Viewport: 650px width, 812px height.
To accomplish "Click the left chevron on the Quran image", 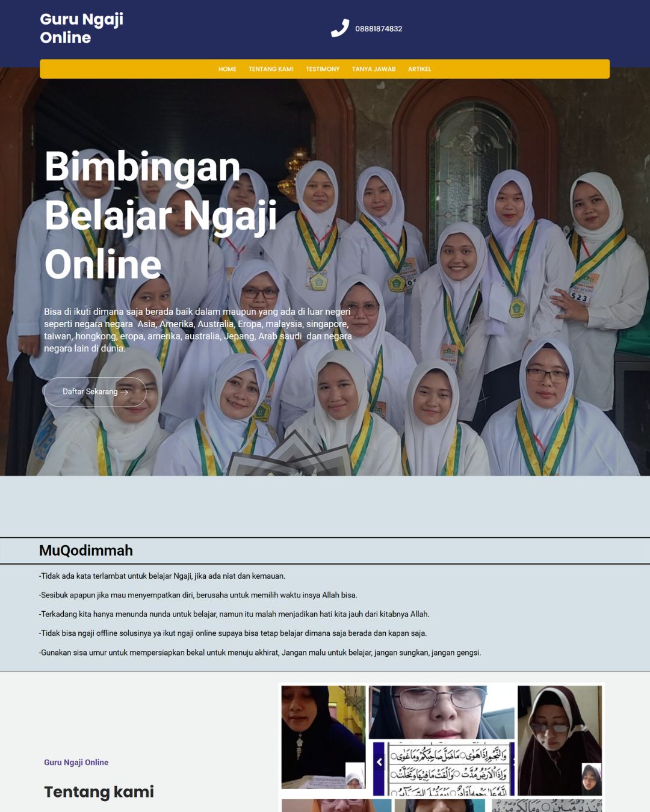I will pos(379,762).
